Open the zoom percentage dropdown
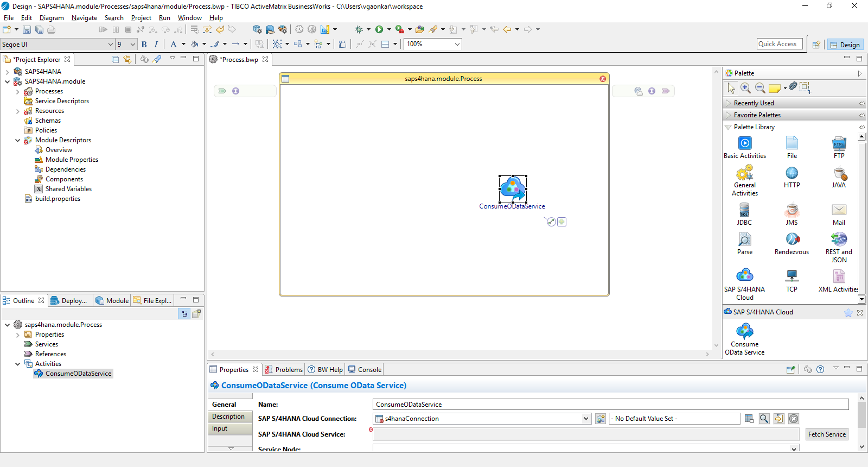Screen dimensions: 868x467 tap(457, 45)
